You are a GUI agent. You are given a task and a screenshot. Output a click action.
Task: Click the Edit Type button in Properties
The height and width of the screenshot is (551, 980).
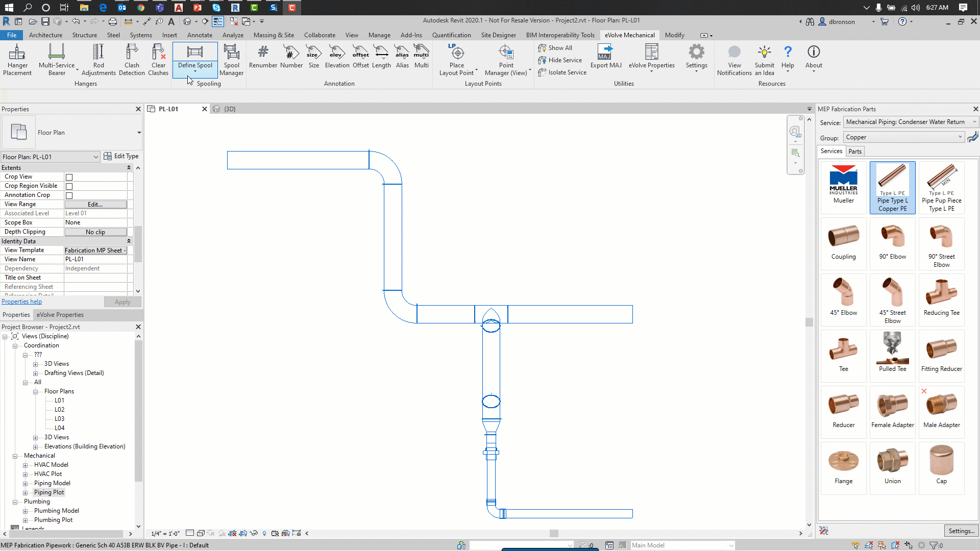coord(122,156)
